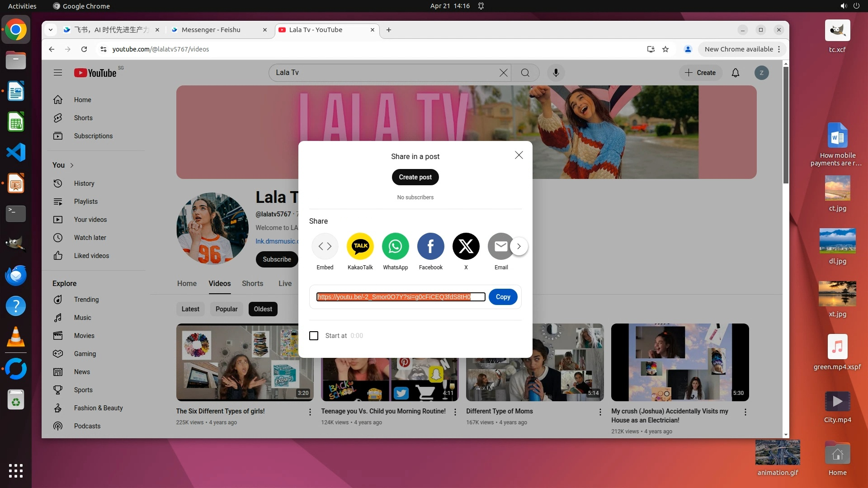Show more share options arrow
868x488 pixels.
(519, 246)
